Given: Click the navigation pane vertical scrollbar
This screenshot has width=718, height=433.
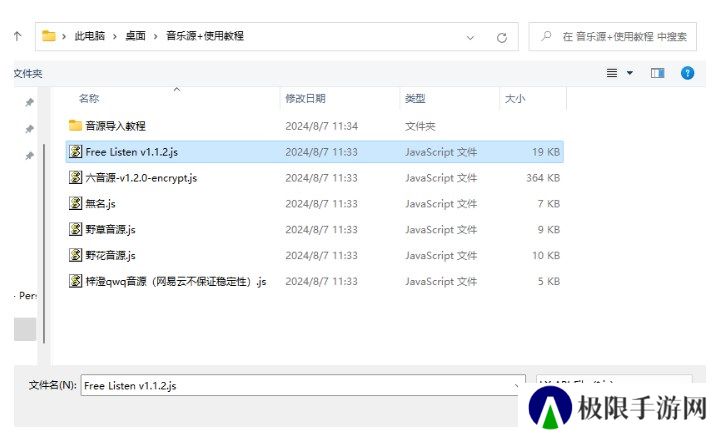Looking at the screenshot, I should (44, 244).
